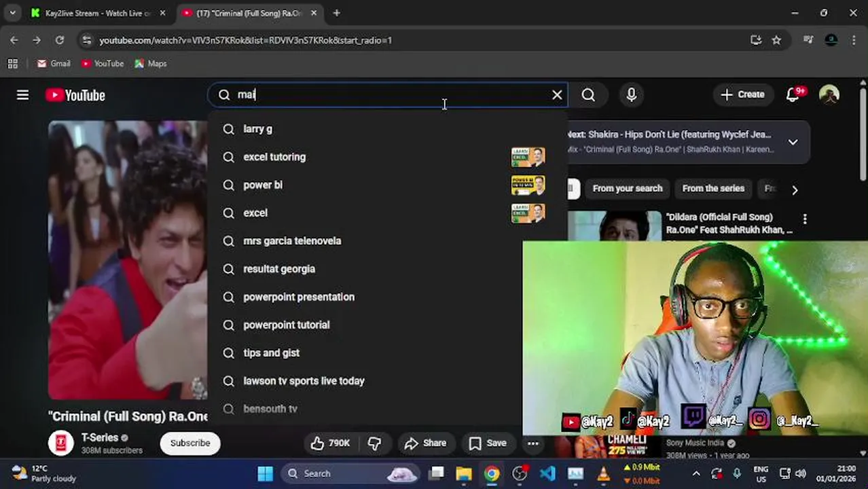Screen dimensions: 868x489
Task: Open the Chrome apps grid
Action: 12,63
